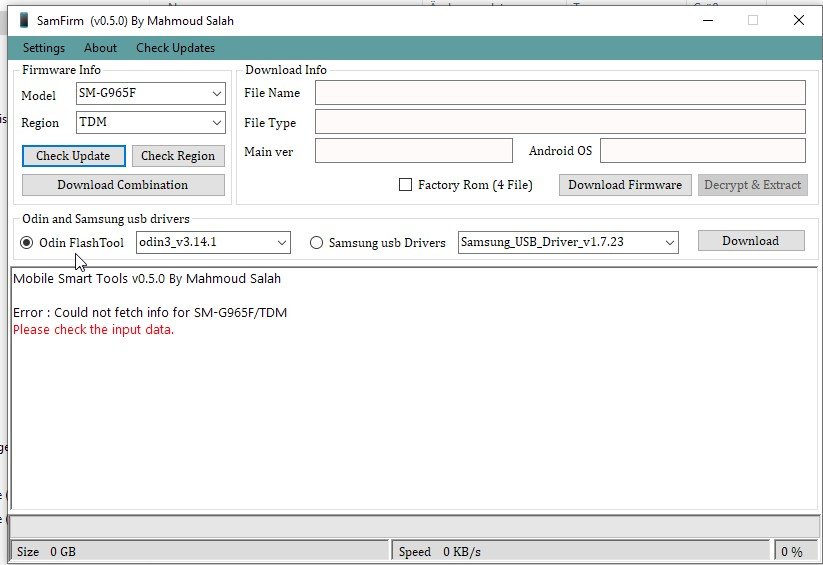Open the Check Updates menu

click(175, 48)
